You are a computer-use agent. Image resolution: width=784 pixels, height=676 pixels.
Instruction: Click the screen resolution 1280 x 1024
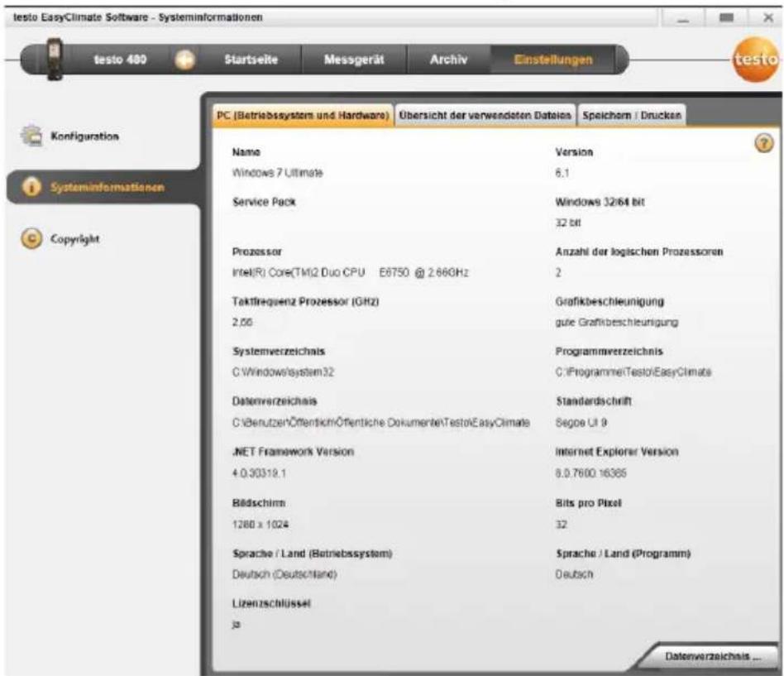click(x=261, y=524)
